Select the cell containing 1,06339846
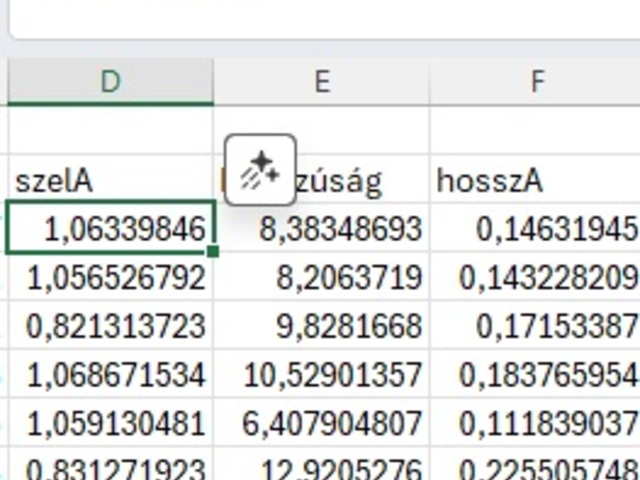640x480 pixels. pyautogui.click(x=110, y=229)
